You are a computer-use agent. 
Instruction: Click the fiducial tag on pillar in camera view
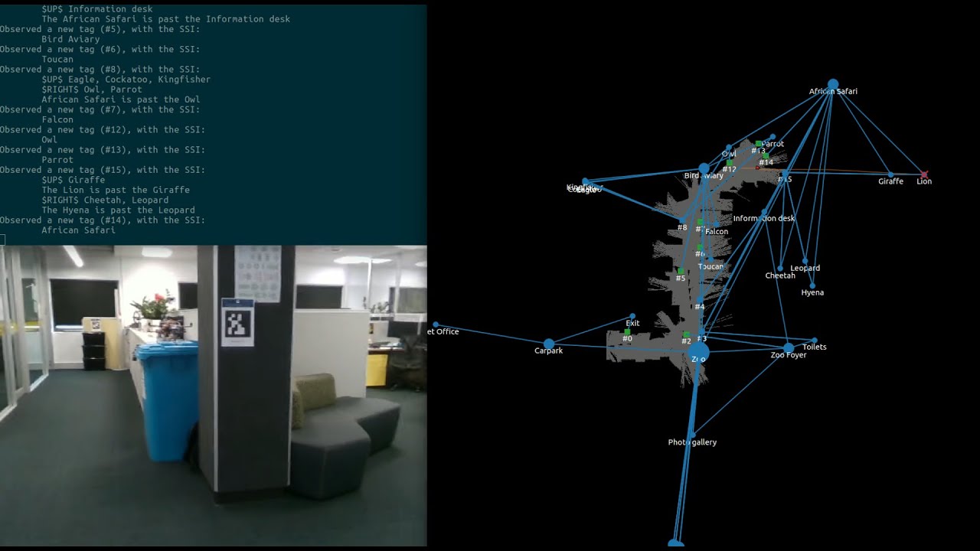(x=237, y=322)
